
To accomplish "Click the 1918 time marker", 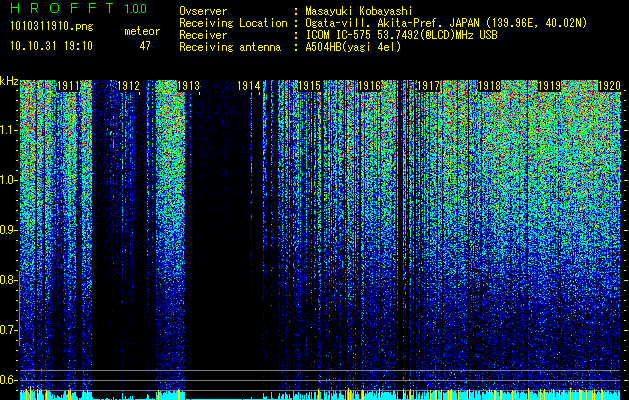I will coord(489,86).
